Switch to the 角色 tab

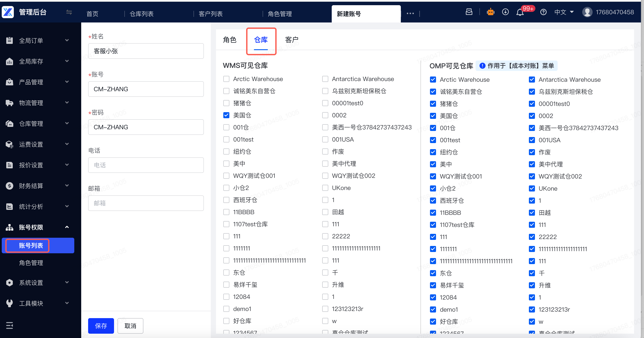[230, 40]
